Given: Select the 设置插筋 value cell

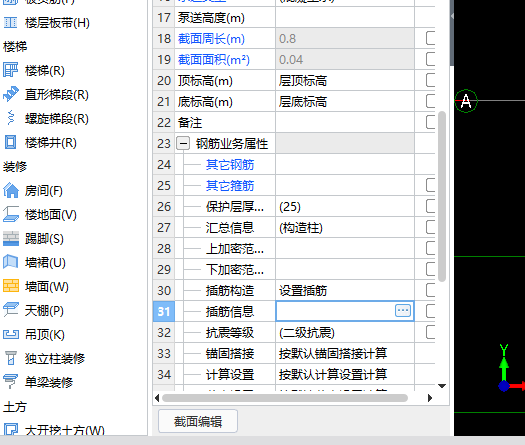Looking at the screenshot, I should pos(345,290).
